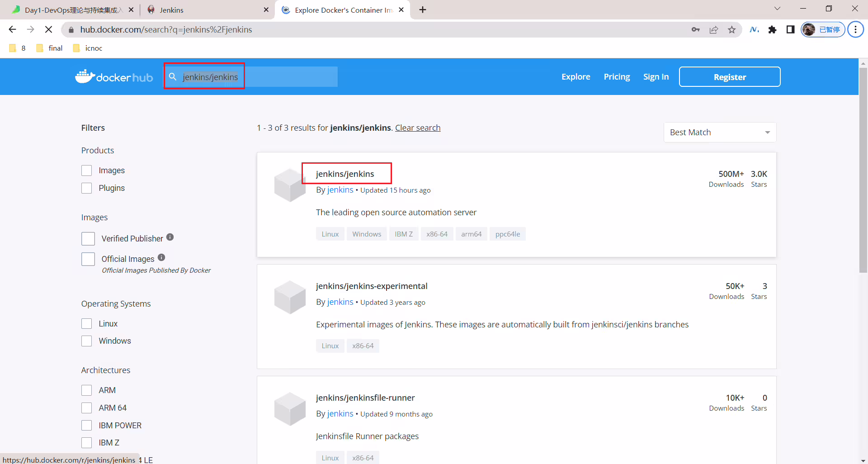Image resolution: width=868 pixels, height=464 pixels.
Task: Tick the ARM 64 architecture checkbox
Action: tap(86, 408)
